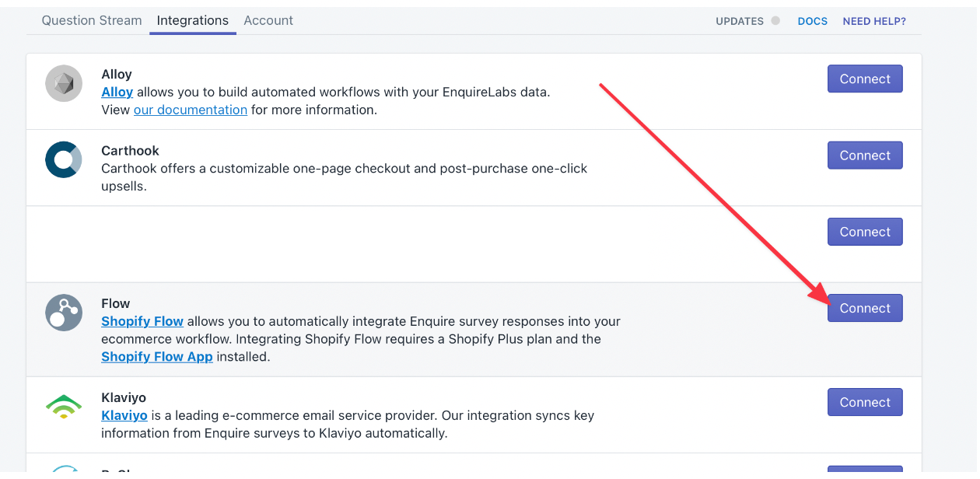Click the grey updates status dot
The width and height of the screenshot is (980, 479).
(775, 21)
